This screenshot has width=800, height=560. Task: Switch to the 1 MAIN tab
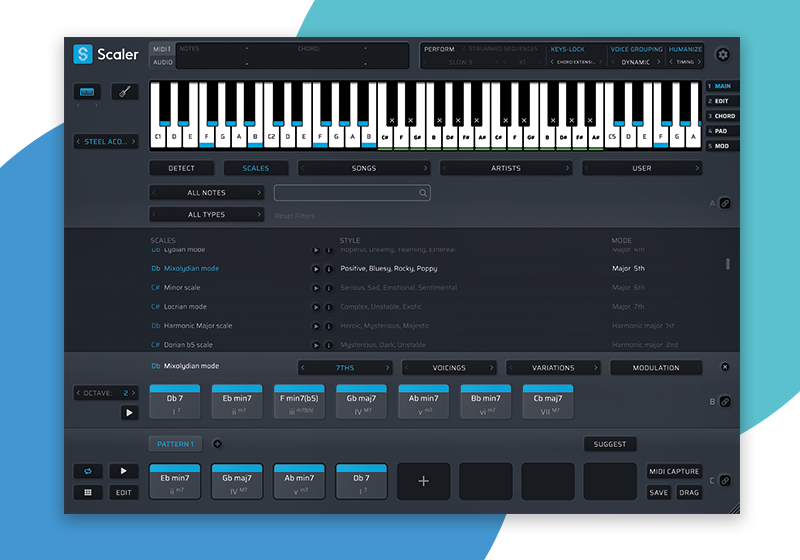pos(722,86)
